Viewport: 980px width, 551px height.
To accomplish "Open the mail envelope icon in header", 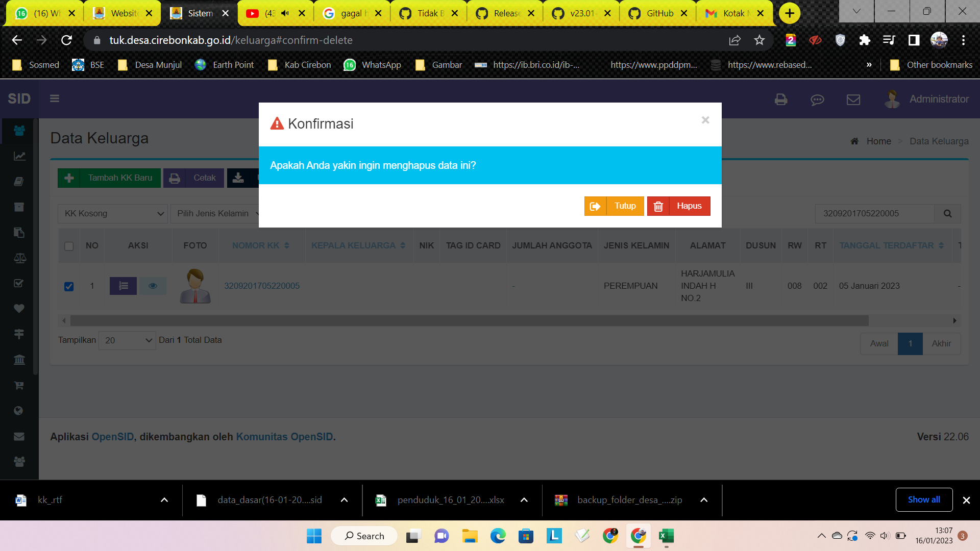I will point(853,100).
